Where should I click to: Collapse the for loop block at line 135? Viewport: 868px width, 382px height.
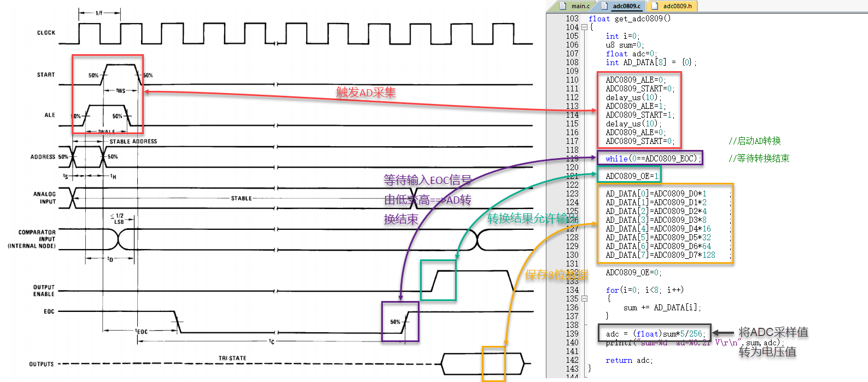(x=584, y=299)
